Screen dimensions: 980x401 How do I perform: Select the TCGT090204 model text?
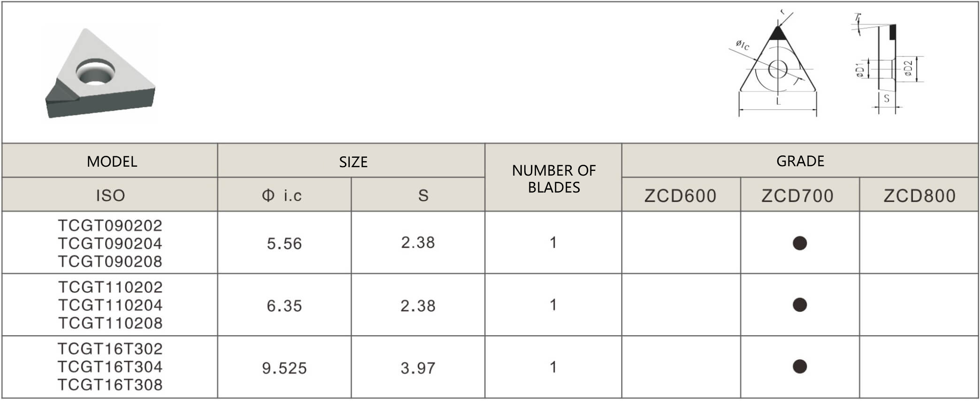click(110, 243)
